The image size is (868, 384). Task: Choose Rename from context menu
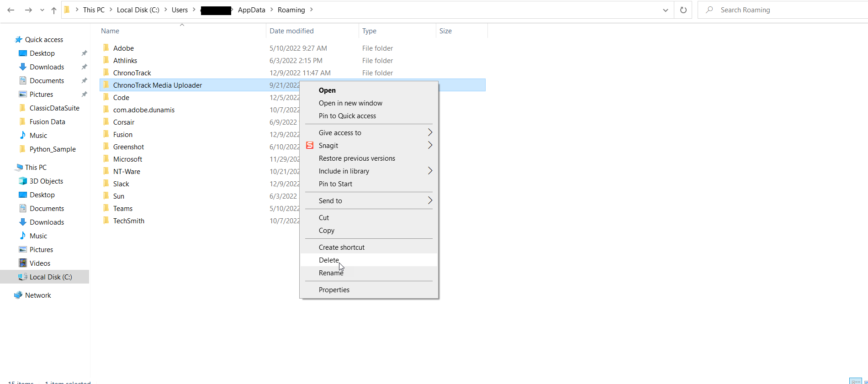[x=369, y=273]
